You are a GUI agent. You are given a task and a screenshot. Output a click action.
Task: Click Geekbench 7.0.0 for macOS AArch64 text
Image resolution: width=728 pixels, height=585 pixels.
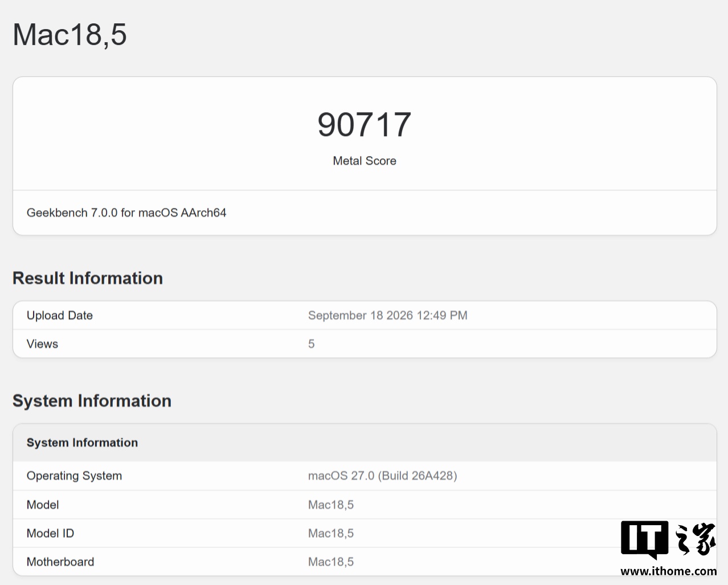pos(126,213)
